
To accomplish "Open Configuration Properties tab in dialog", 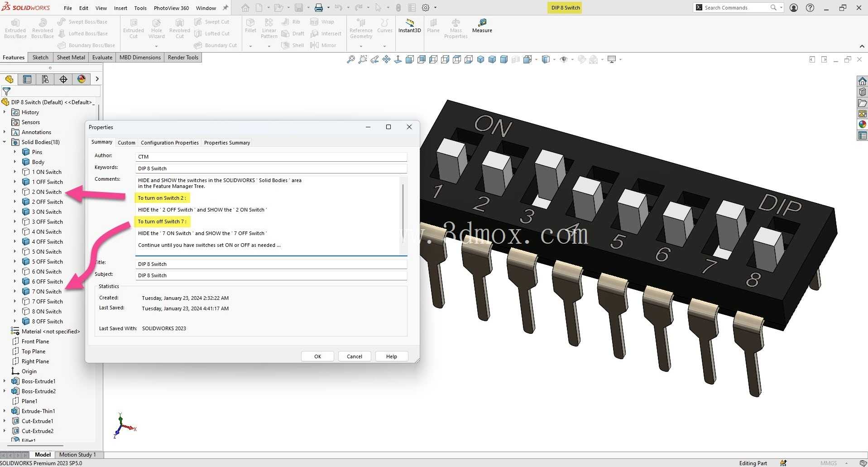I will tap(170, 143).
